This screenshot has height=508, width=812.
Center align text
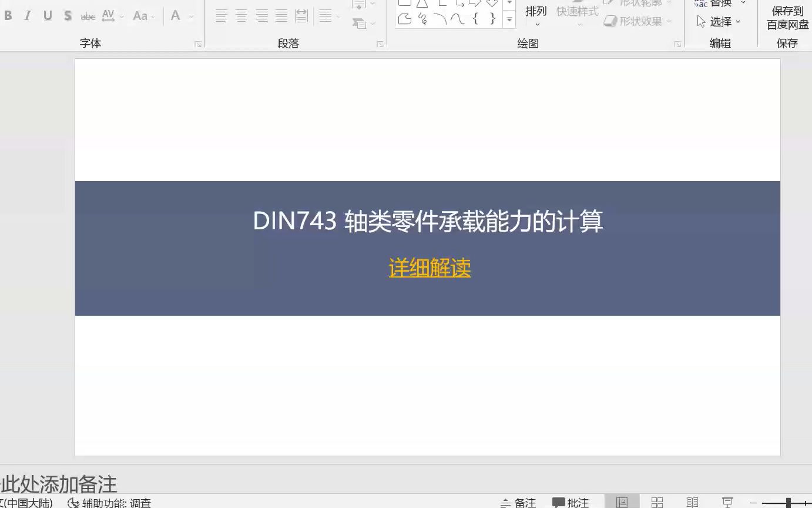(x=241, y=16)
